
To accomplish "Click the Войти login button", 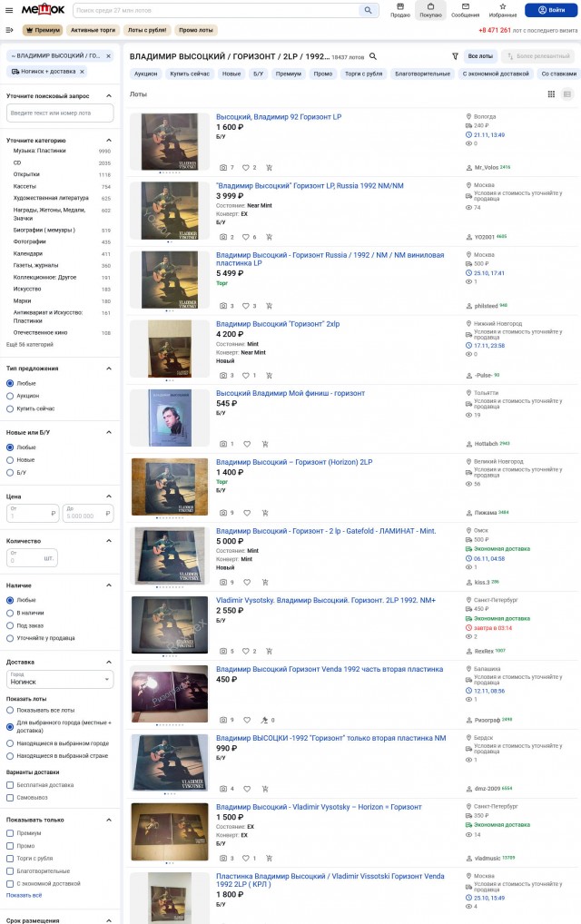I will point(551,10).
